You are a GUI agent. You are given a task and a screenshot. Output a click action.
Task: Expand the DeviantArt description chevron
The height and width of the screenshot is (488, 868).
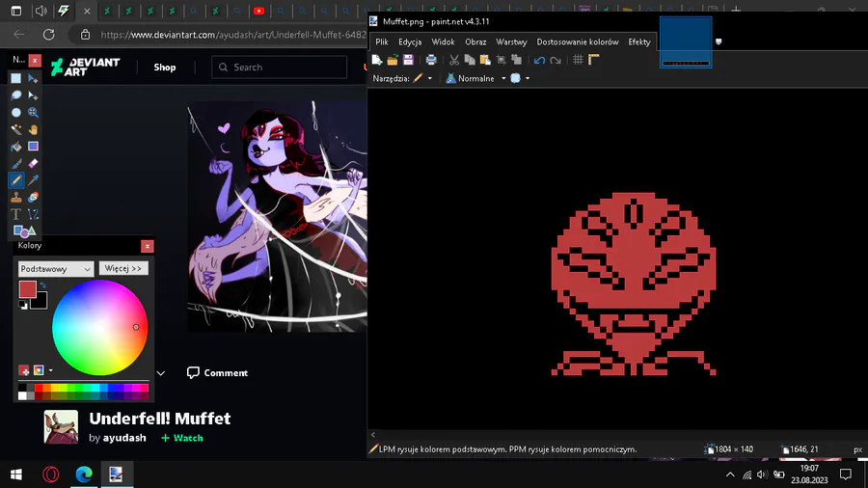pyautogui.click(x=160, y=373)
